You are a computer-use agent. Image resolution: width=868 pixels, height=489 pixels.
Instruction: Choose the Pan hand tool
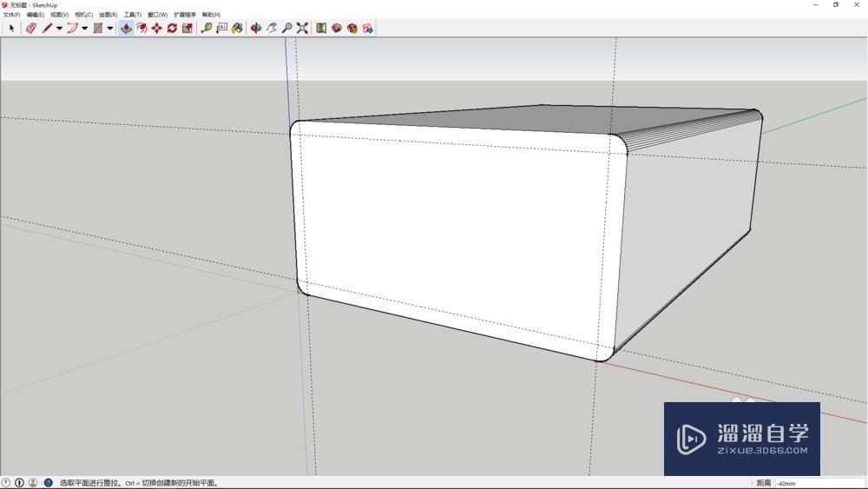pos(271,28)
